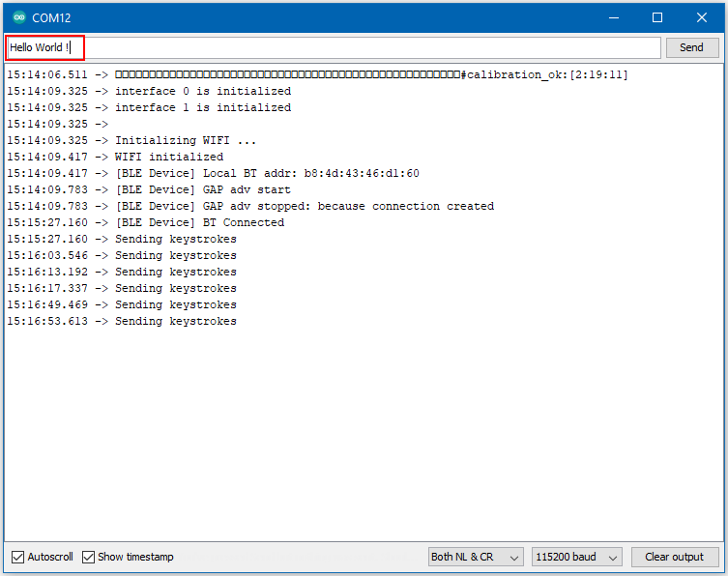Click the Clear output button
728x576 pixels.
pos(675,557)
